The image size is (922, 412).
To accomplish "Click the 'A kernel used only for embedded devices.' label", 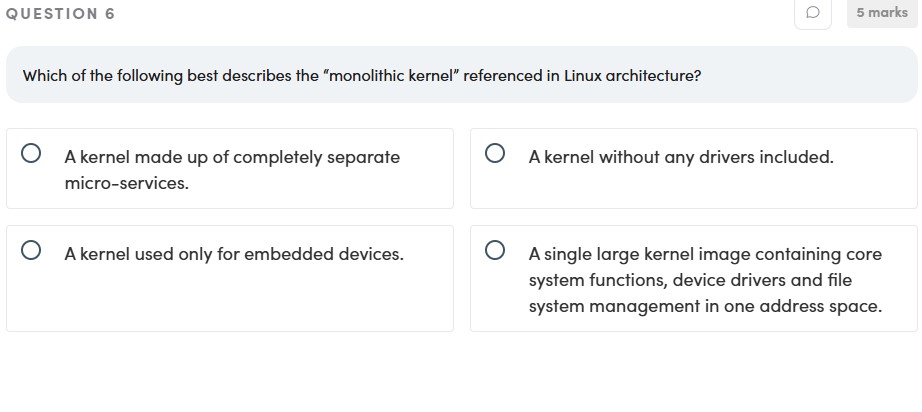I will (234, 254).
